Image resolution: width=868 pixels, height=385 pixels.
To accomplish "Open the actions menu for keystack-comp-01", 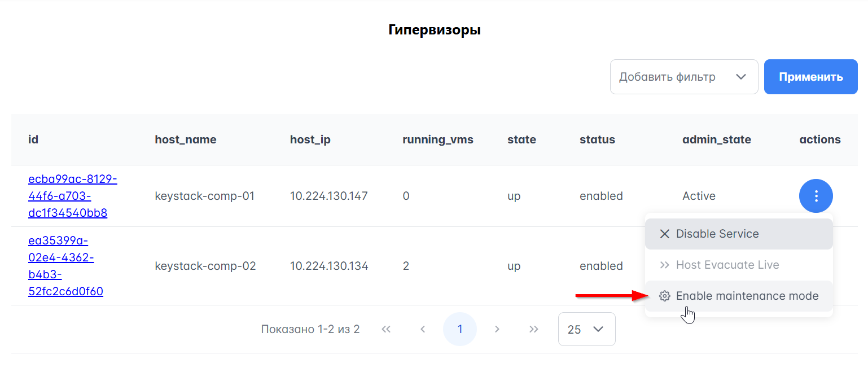I will [816, 196].
